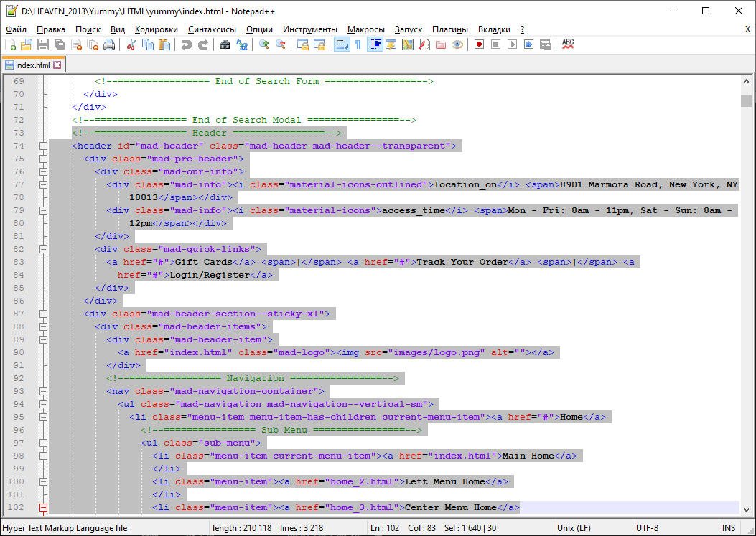The height and width of the screenshot is (536, 756).
Task: Click the New file toolbar icon
Action: click(10, 44)
